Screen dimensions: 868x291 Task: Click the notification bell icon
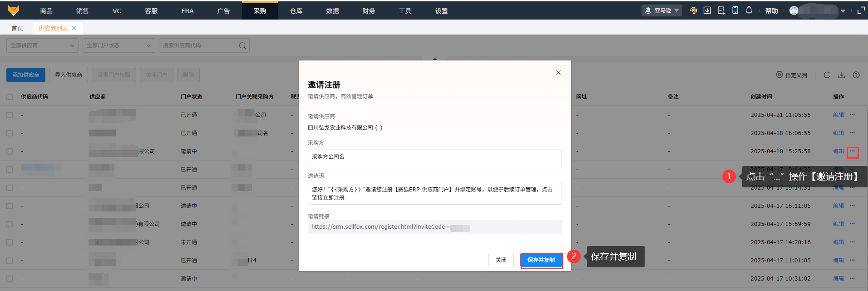(x=749, y=10)
